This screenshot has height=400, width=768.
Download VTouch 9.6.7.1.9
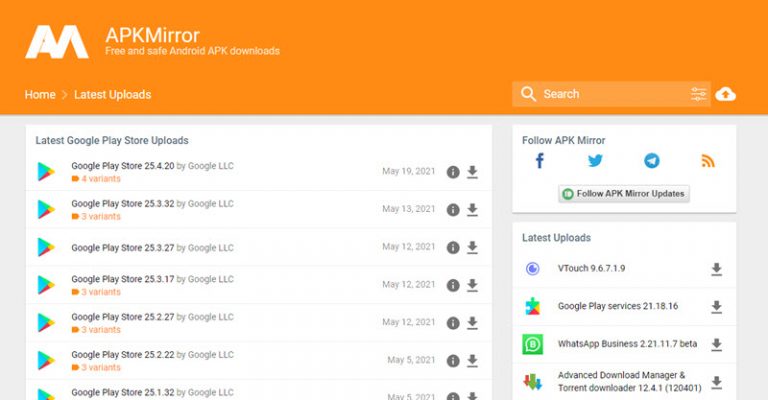click(717, 269)
